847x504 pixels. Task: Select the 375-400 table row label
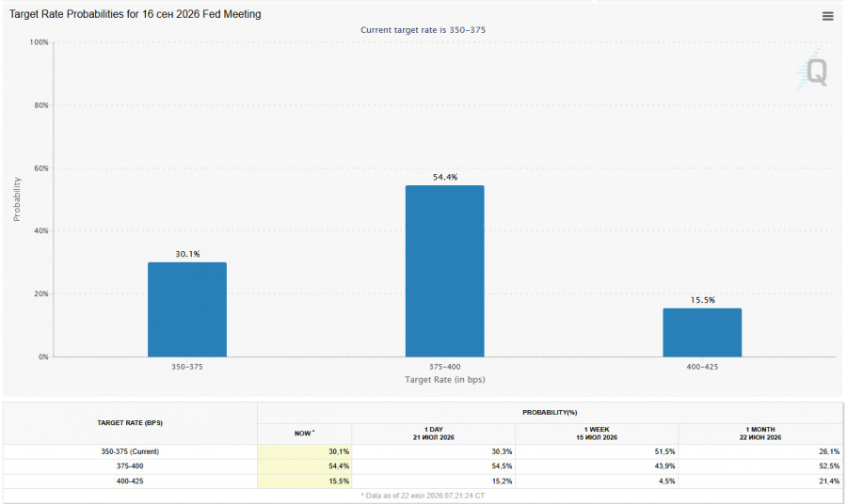130,466
